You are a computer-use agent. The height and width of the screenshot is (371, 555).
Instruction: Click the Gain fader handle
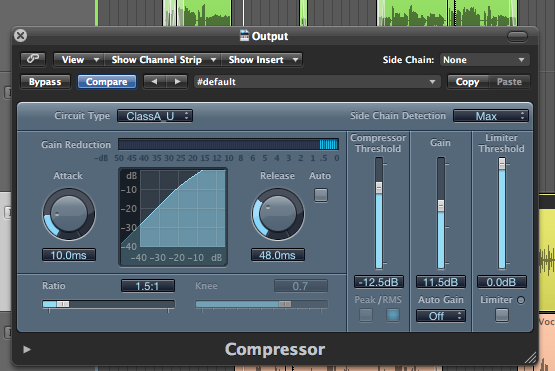(x=441, y=206)
